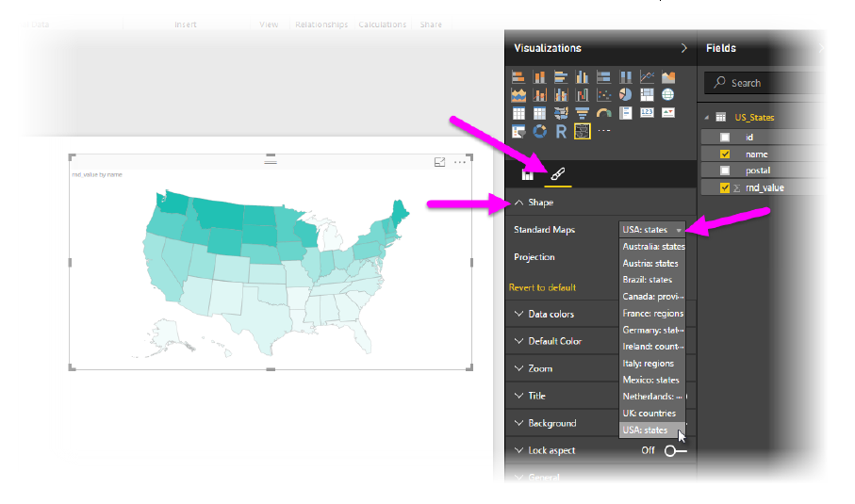
Task: Select the Filled map visualization
Action: point(561,113)
